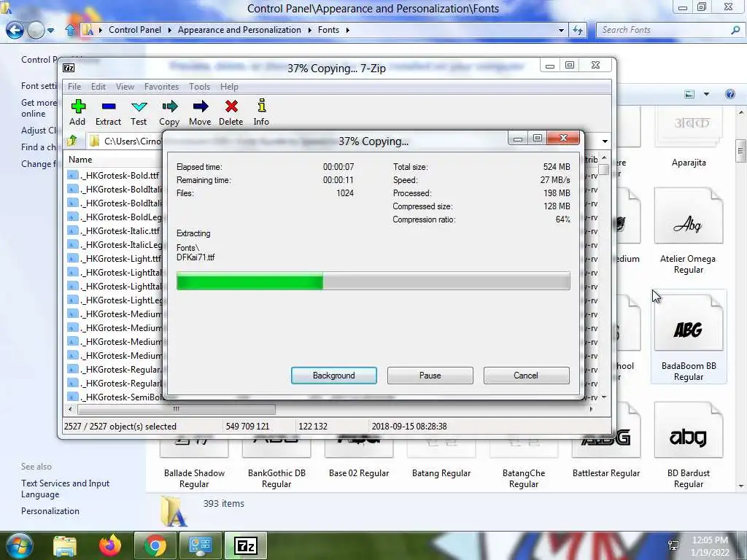Click the red Delete icon in 7-Zip
747x560 pixels.
231,112
